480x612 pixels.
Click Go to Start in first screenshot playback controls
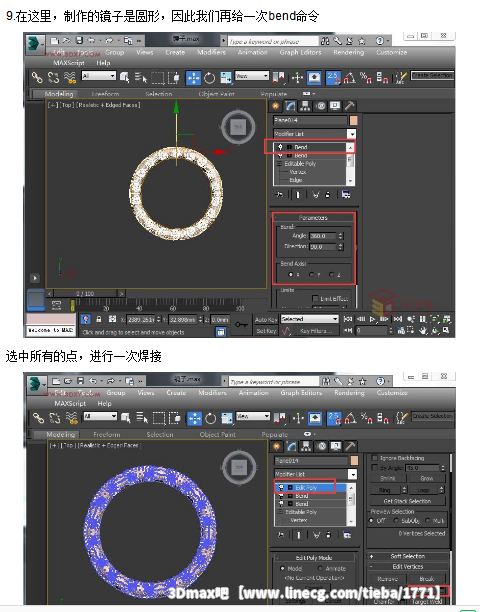click(x=348, y=319)
